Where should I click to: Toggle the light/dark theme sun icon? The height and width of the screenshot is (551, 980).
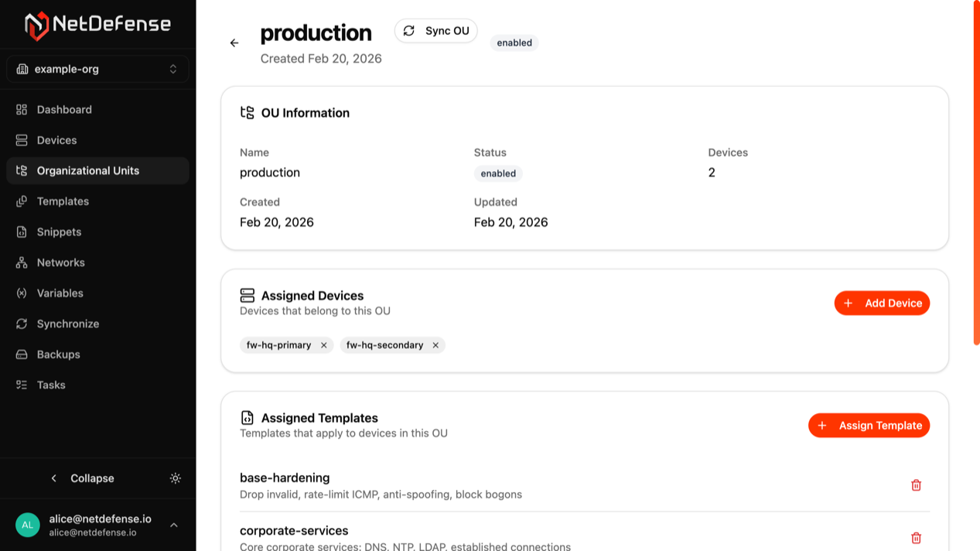176,478
